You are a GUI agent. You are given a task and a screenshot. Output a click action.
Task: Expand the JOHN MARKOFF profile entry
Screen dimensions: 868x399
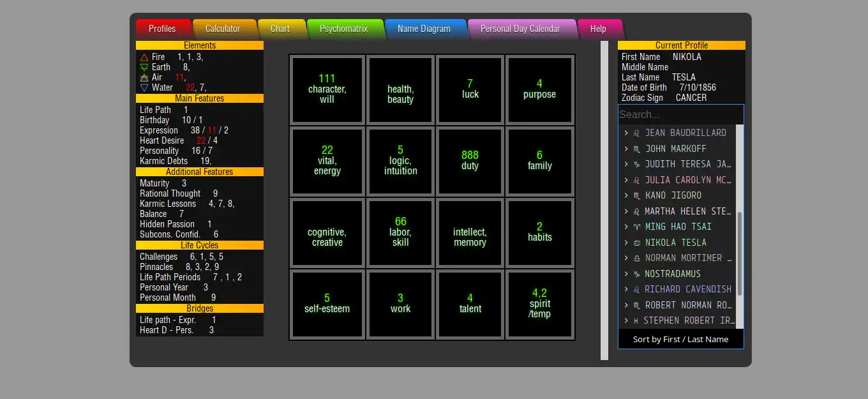point(626,149)
